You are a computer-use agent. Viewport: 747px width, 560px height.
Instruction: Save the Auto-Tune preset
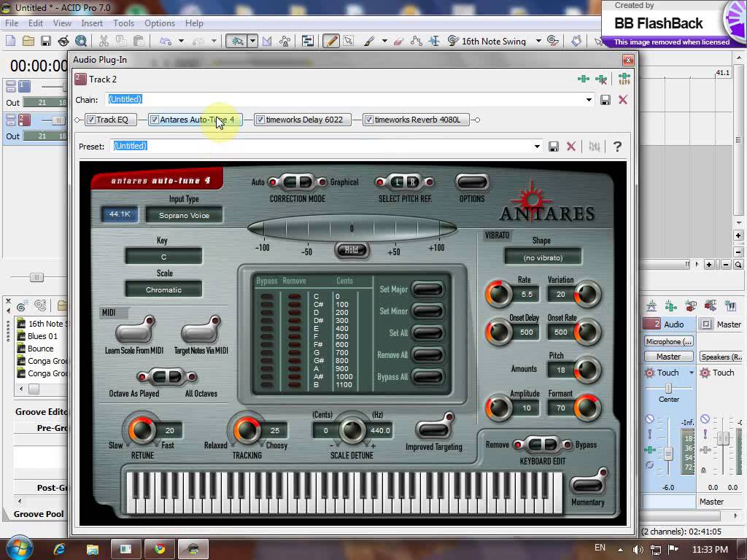click(554, 146)
